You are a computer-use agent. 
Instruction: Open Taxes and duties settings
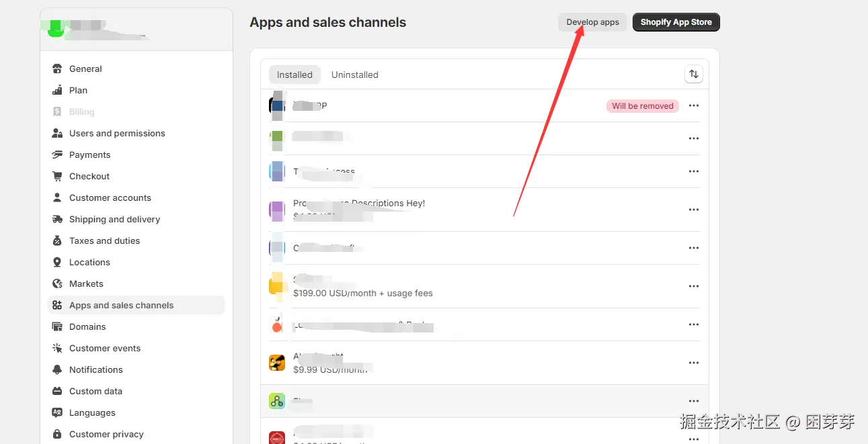[136, 240]
